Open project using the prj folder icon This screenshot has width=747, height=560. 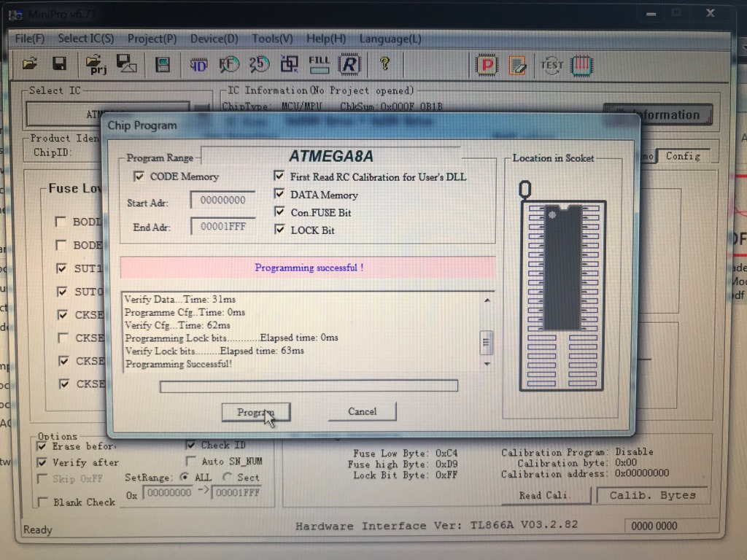tap(96, 64)
